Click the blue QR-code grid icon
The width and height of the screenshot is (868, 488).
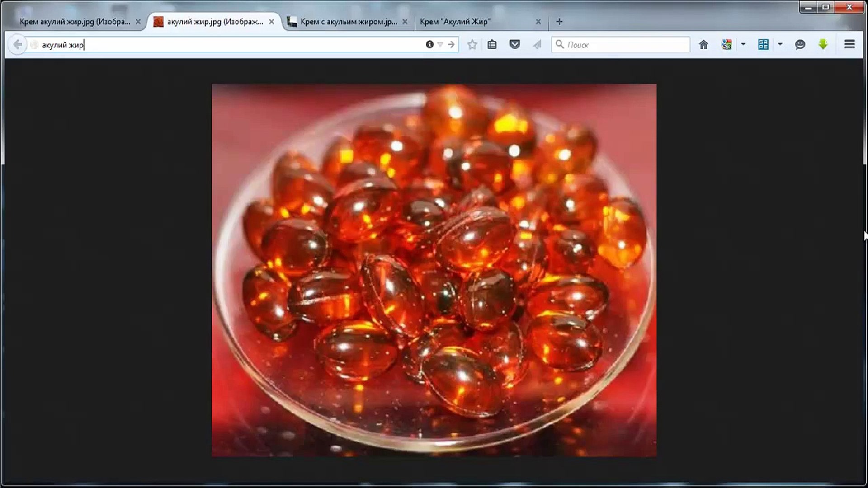(764, 44)
